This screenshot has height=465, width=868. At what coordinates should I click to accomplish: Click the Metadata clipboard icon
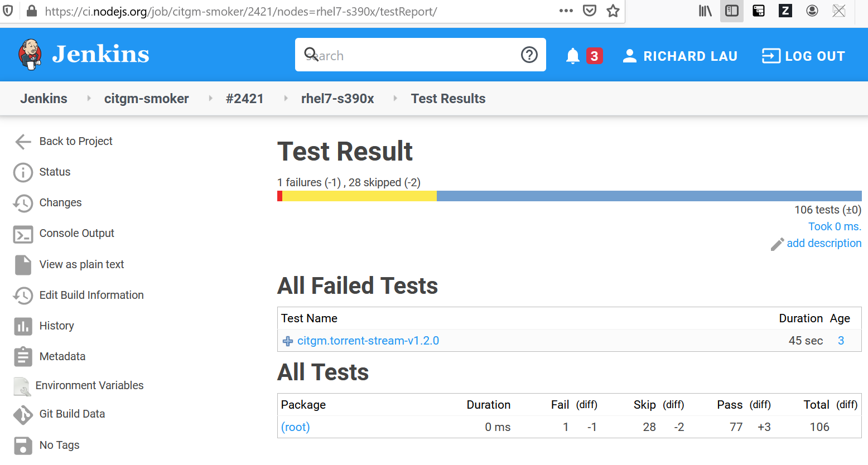23,357
